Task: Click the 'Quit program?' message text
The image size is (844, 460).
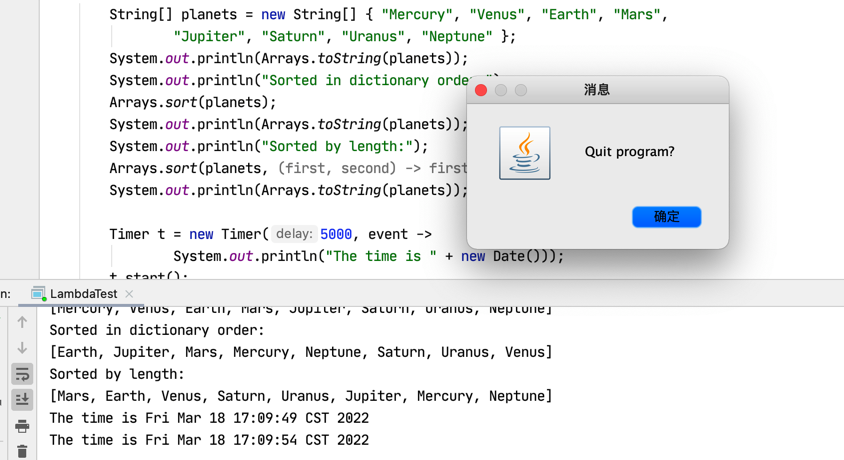Action: pos(629,152)
